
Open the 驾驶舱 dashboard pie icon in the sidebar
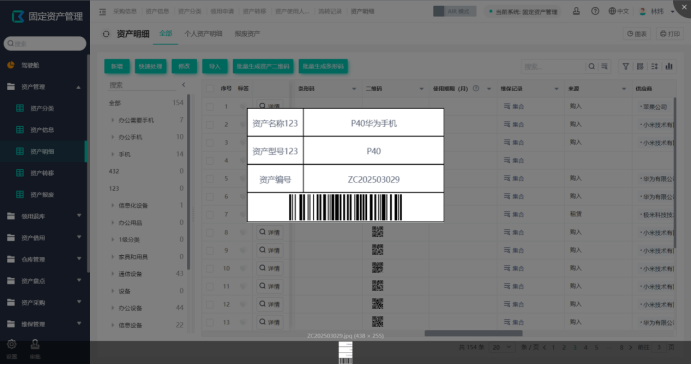click(11, 65)
